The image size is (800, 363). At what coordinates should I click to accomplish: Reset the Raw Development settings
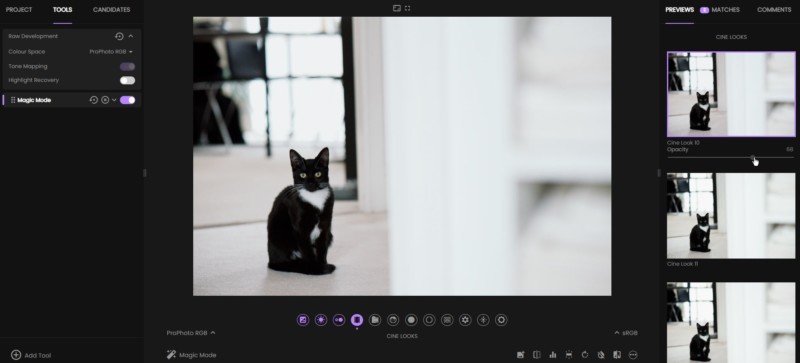[119, 36]
